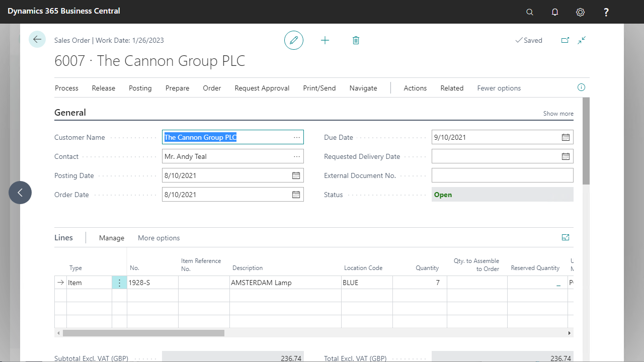Click the back arrow button
The image size is (644, 362).
click(37, 39)
